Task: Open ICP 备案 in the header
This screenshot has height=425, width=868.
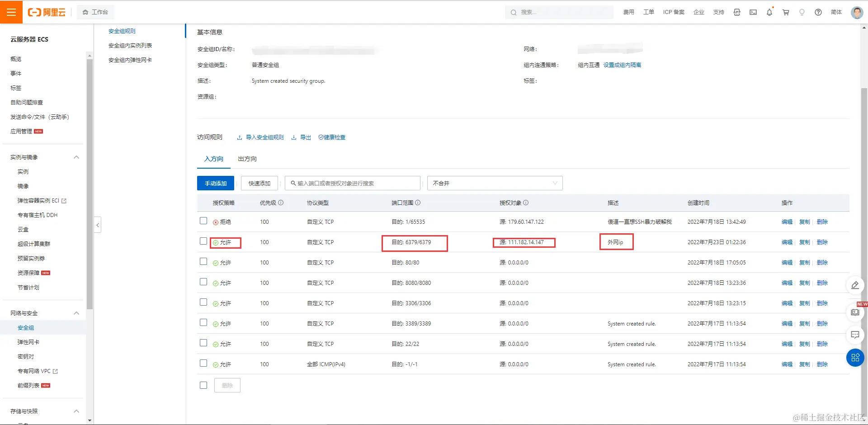Action: point(674,12)
